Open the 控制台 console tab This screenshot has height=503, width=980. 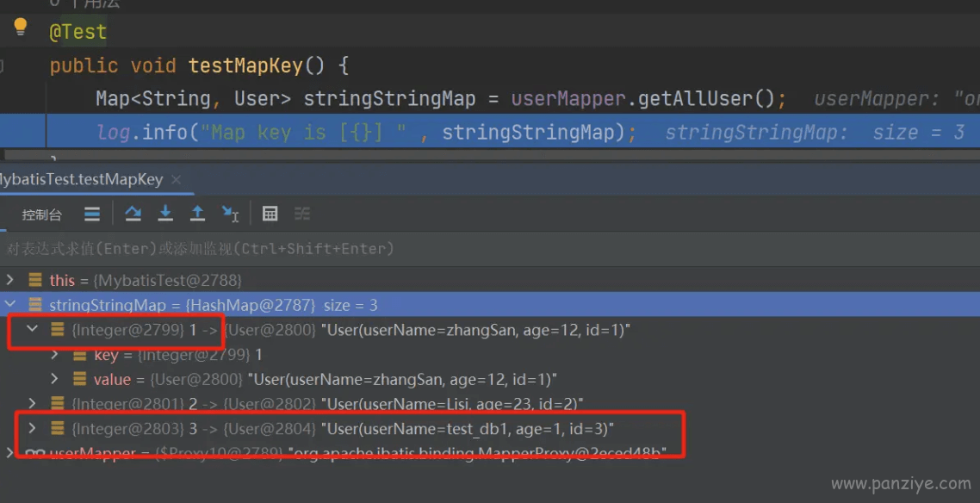[x=42, y=215]
